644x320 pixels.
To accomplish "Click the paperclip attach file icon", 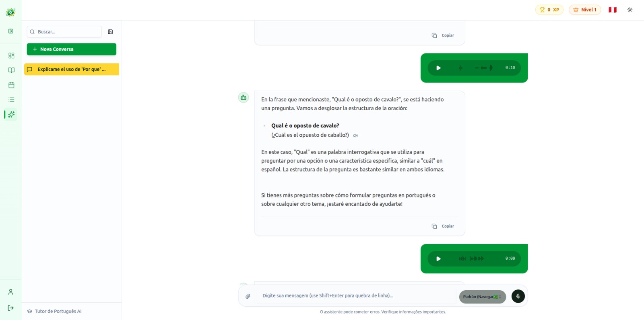I will [x=248, y=296].
